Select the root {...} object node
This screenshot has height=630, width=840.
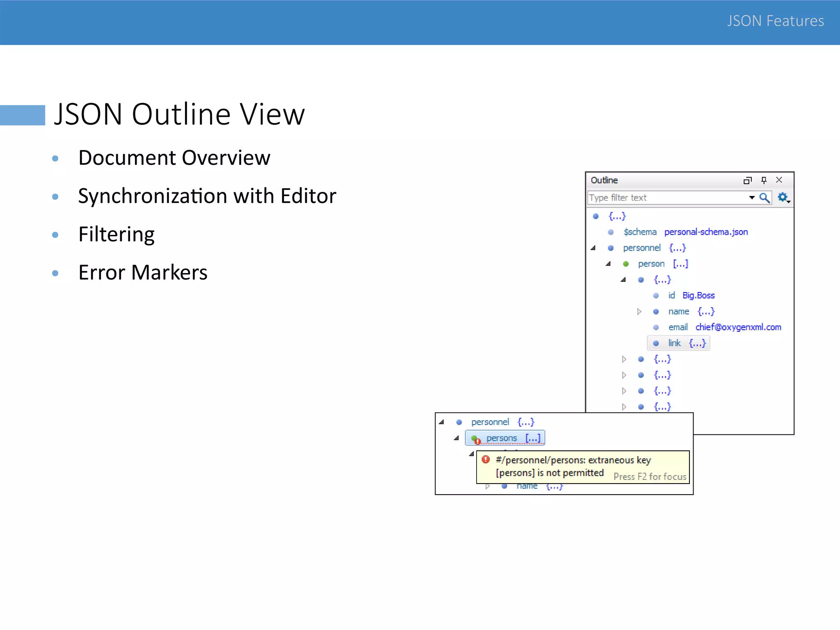pyautogui.click(x=617, y=216)
